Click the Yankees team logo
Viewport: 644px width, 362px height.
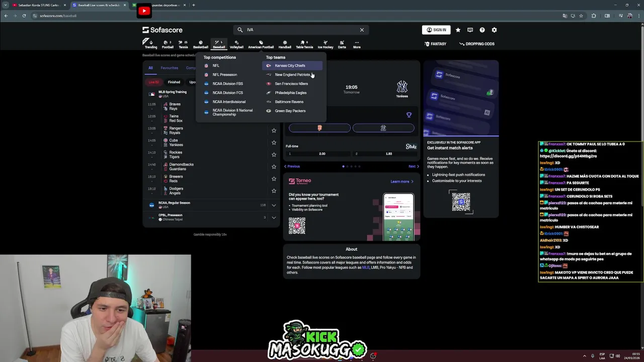[401, 86]
